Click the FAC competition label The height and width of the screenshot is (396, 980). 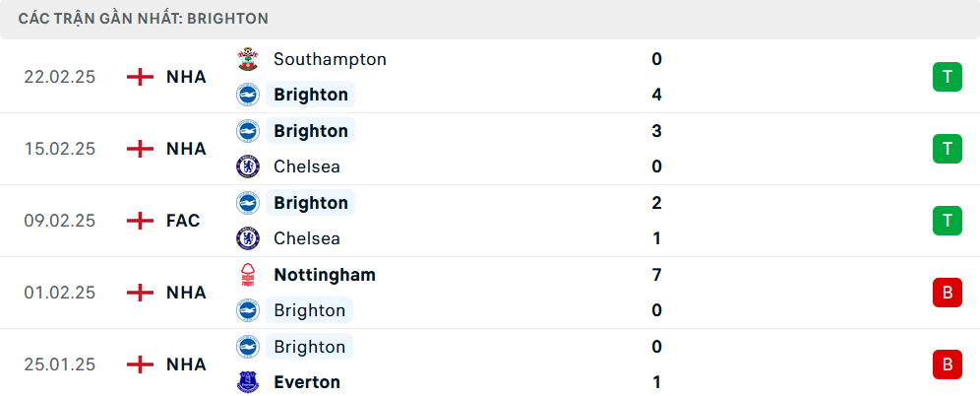pos(183,221)
